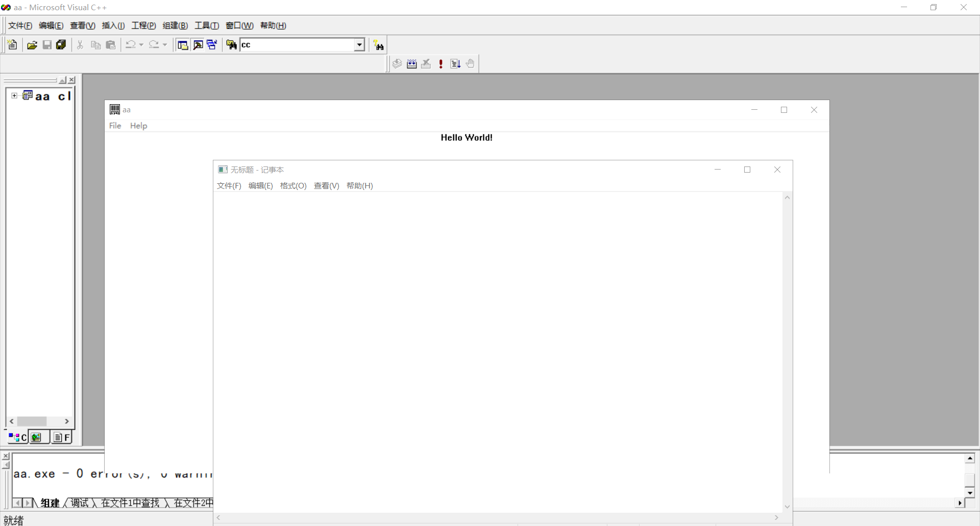Click inside the 'cc' search input field
980x526 pixels.
pos(291,45)
